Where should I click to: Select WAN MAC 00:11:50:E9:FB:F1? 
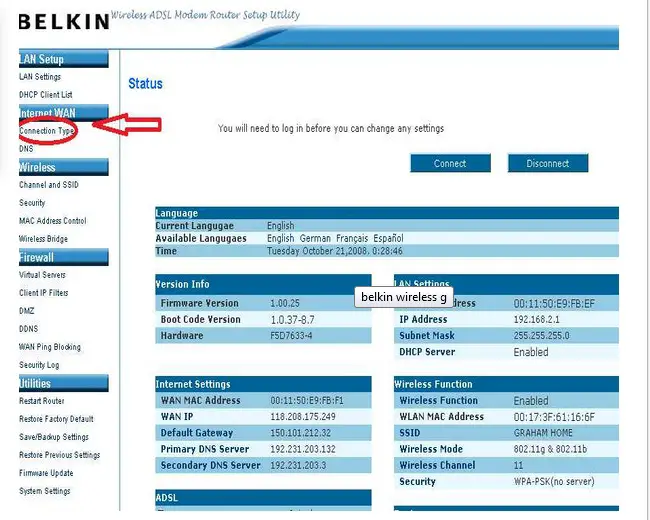[307, 401]
